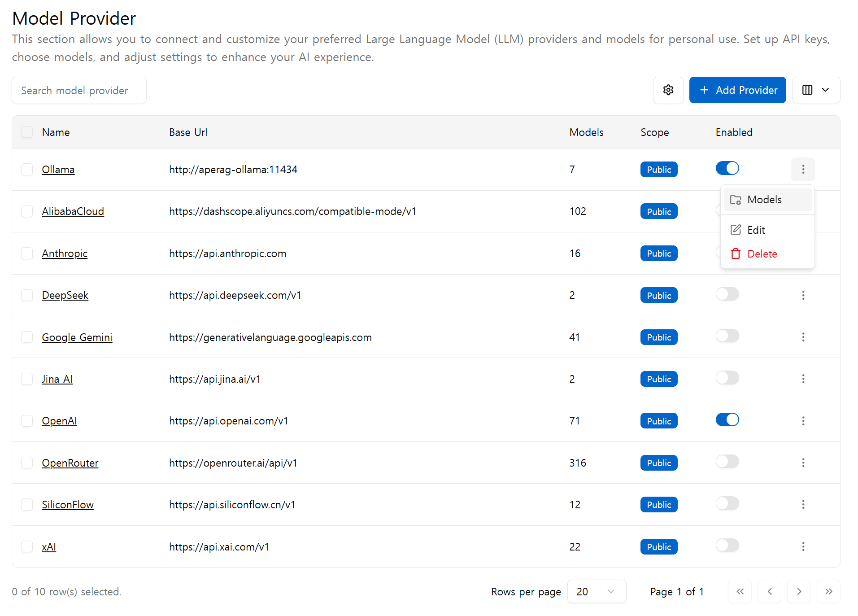Enable the SiliconFlow provider toggle
858x616 pixels.
pos(727,503)
